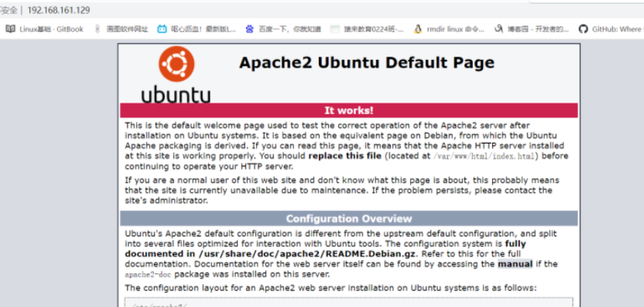The image size is (644, 307).
Task: Open the 画图软件网址 bookmark
Action: point(121,29)
